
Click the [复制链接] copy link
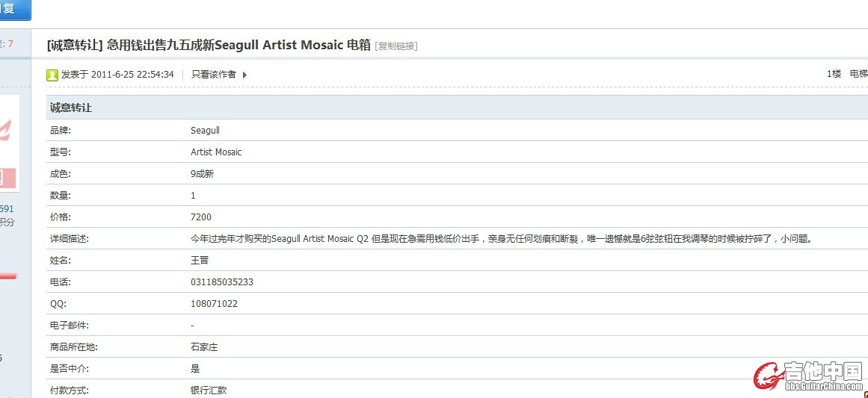[395, 46]
